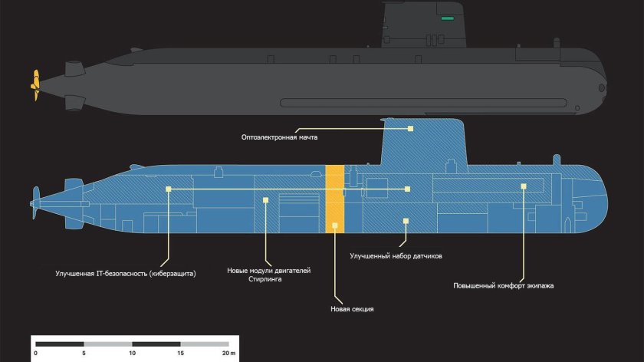Select the 'Улучшенная IT-безопасность (киберзащита)' label
This screenshot has width=644, height=362.
pyautogui.click(x=126, y=272)
